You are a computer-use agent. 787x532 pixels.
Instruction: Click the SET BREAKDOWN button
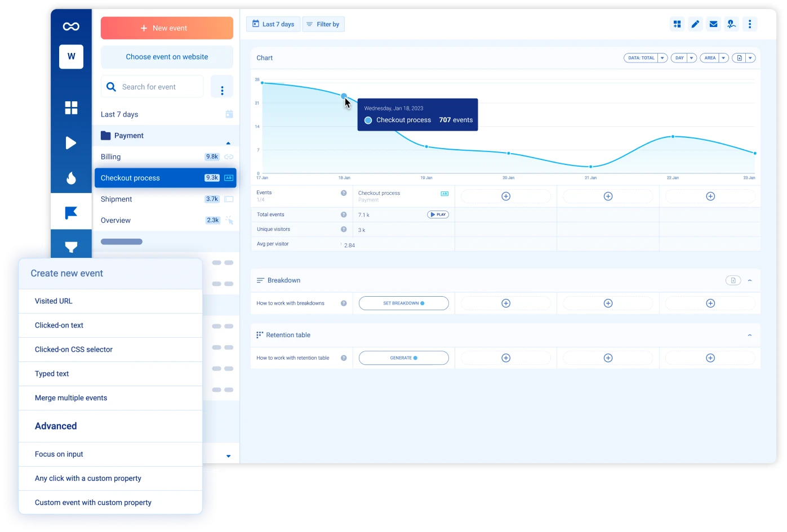pos(403,303)
